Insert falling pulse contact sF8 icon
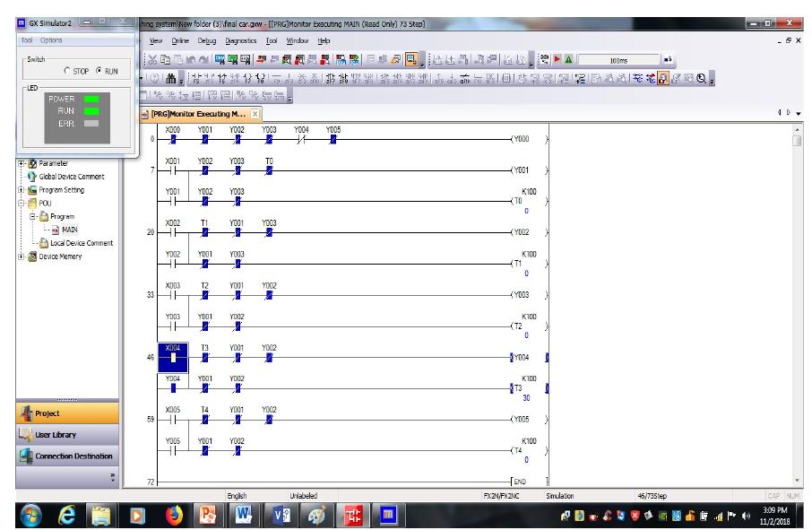Screen dimensions: 812x530 343,79
